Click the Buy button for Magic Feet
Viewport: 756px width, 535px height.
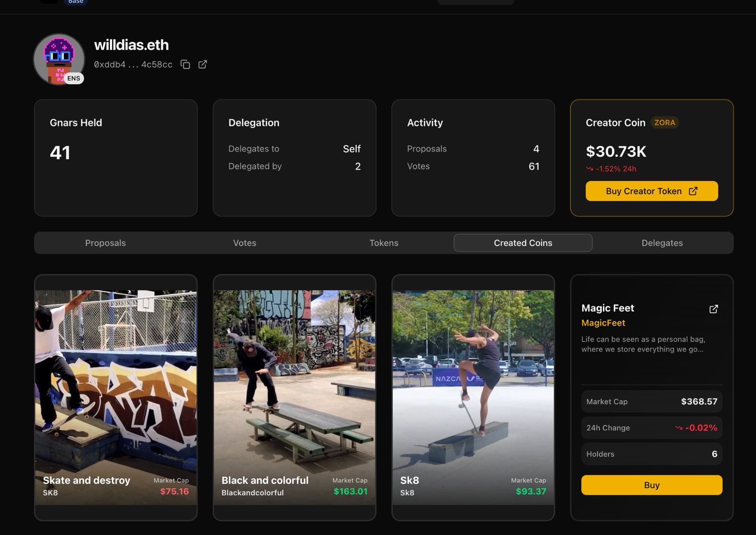651,485
